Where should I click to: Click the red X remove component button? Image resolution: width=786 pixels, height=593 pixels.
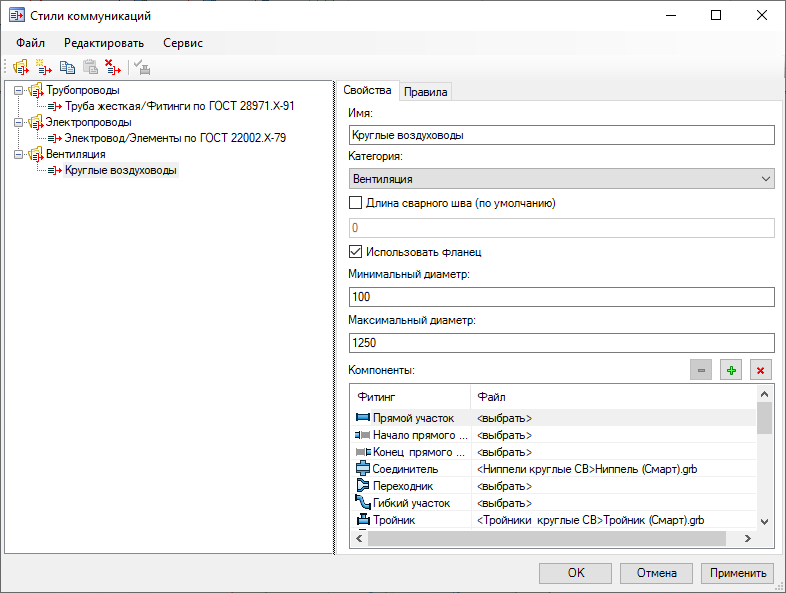(x=761, y=370)
